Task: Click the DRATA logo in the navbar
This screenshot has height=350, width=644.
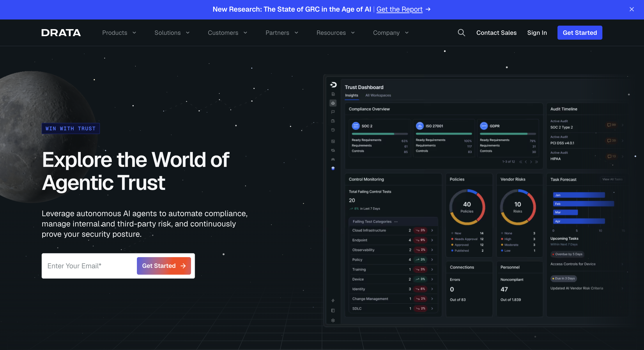Action: coord(61,33)
